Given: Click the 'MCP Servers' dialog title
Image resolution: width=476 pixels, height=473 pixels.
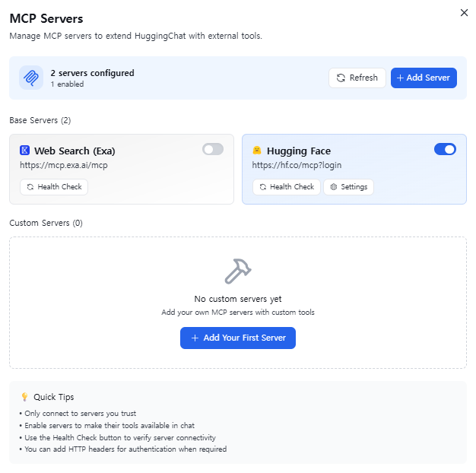Looking at the screenshot, I should click(x=46, y=18).
